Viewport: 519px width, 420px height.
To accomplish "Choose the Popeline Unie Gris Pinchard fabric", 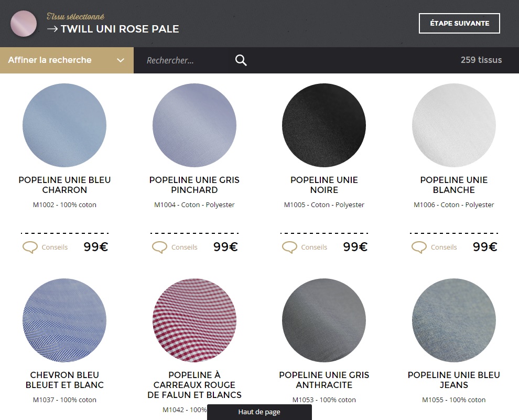I will point(194,125).
